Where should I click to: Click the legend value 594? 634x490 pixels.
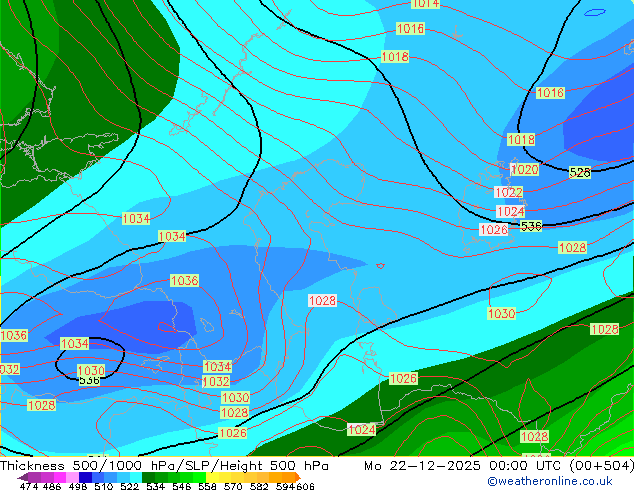click(285, 486)
